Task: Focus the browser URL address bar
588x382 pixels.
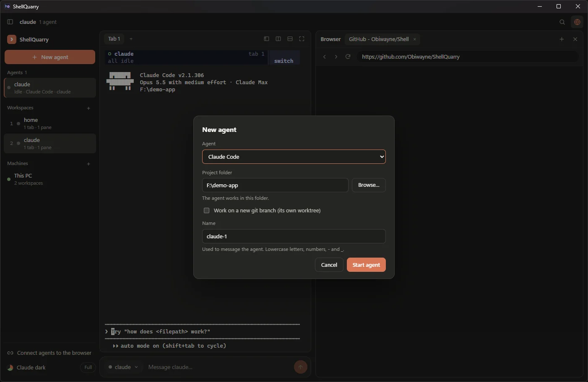Action: tap(468, 57)
